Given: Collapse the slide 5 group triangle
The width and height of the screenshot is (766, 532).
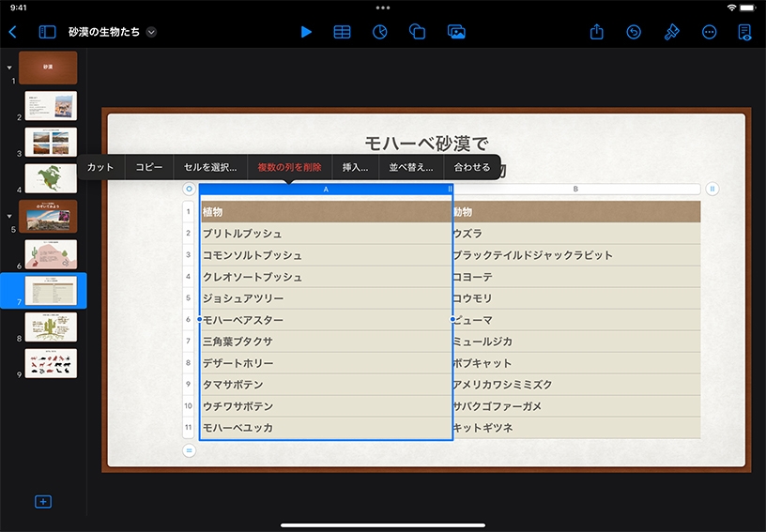Looking at the screenshot, I should coord(9,216).
